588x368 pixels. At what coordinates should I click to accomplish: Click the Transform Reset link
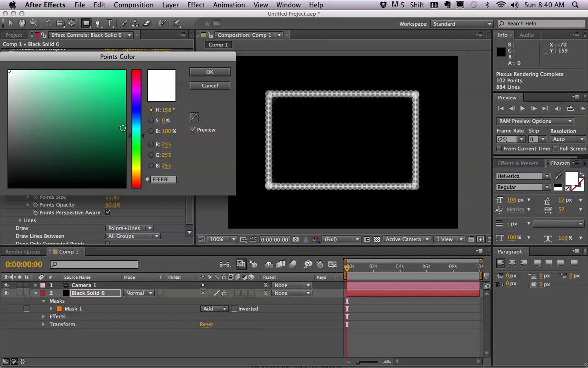206,324
